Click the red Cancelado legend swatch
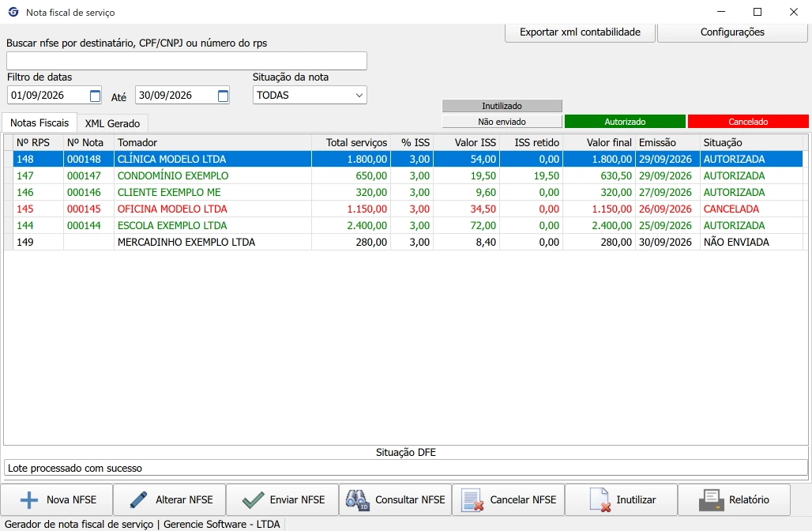The image size is (812, 531). click(748, 122)
